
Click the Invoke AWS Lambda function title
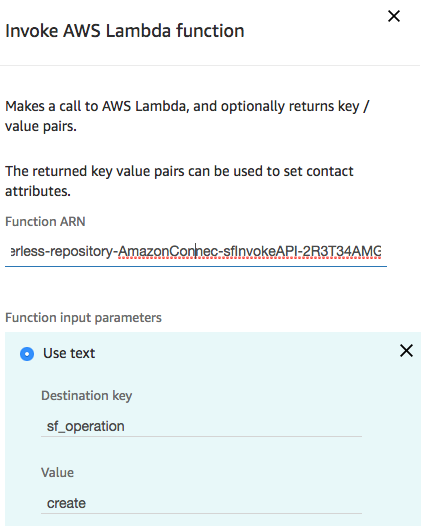click(125, 31)
